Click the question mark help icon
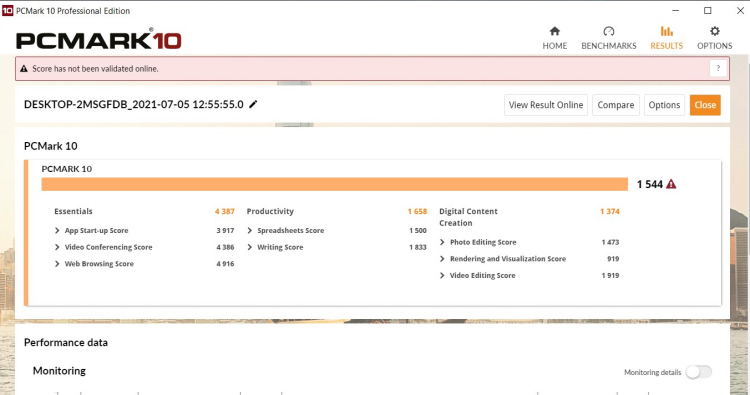The height and width of the screenshot is (395, 750). click(x=718, y=68)
